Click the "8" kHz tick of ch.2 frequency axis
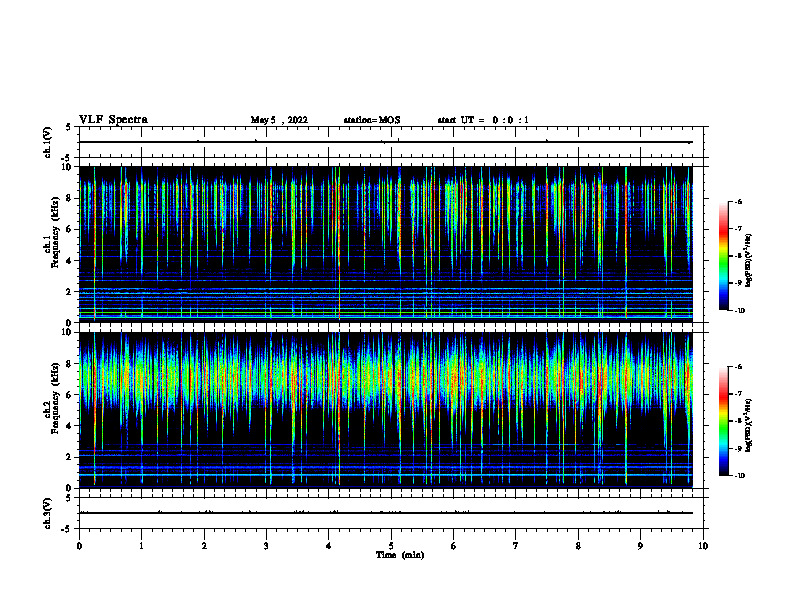This screenshot has height=612, width=792. pos(69,364)
